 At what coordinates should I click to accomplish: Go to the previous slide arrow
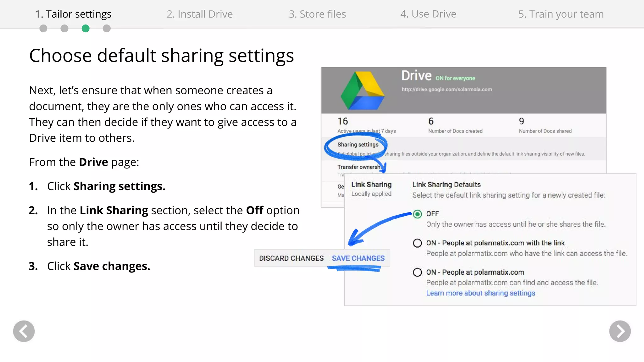24,331
